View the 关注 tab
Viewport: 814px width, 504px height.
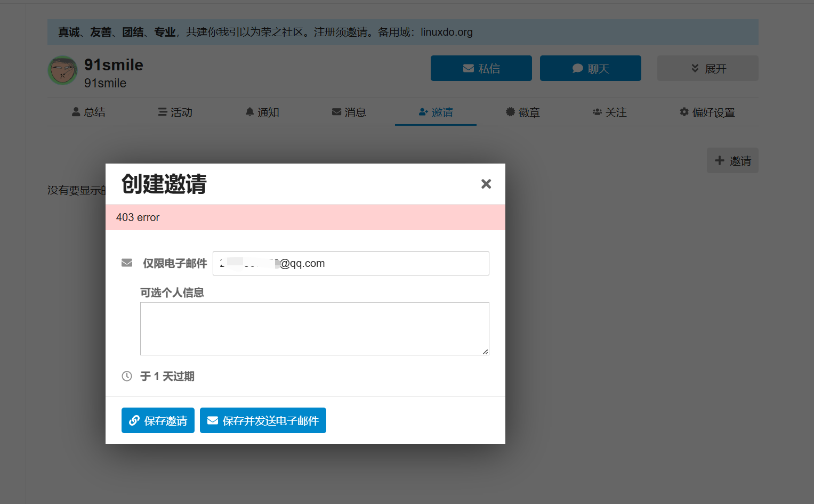pos(609,112)
